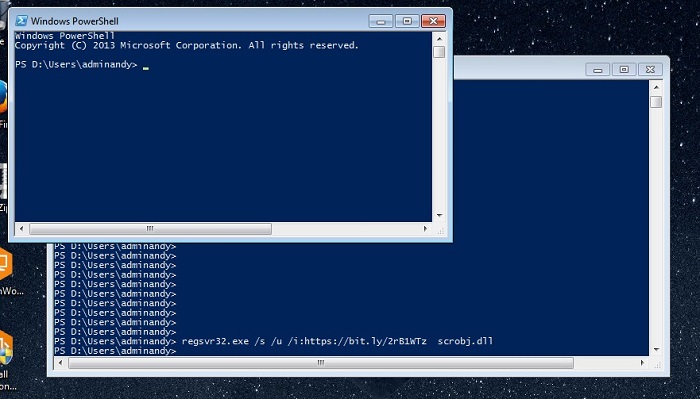Click up arrow of front window's vertical scrollbar
Viewport: 700px width, 399px height.
439,39
